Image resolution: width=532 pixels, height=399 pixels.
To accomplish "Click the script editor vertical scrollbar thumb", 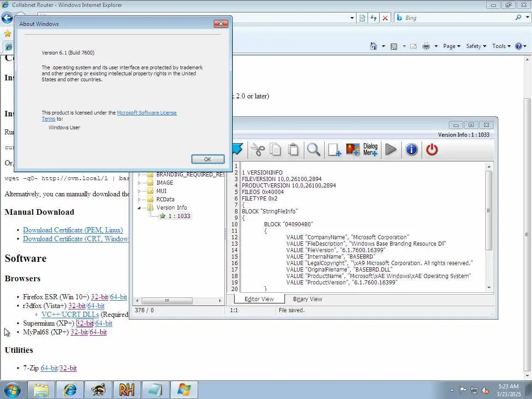I will click(x=489, y=211).
